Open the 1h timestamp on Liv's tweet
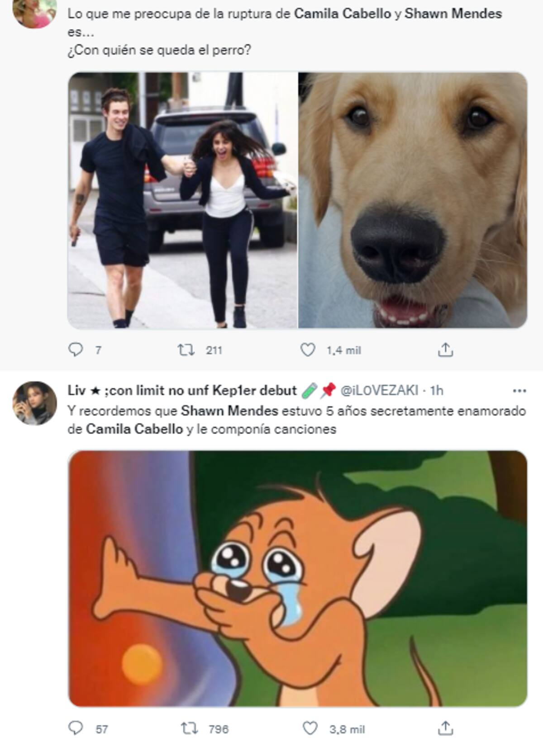Viewport: 543px width, 756px height. [x=437, y=390]
